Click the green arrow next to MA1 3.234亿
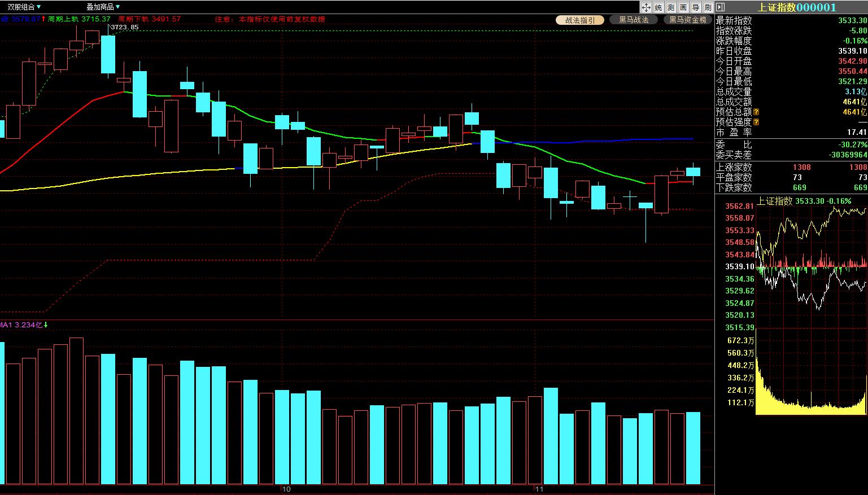The image size is (868, 495). pos(46,325)
